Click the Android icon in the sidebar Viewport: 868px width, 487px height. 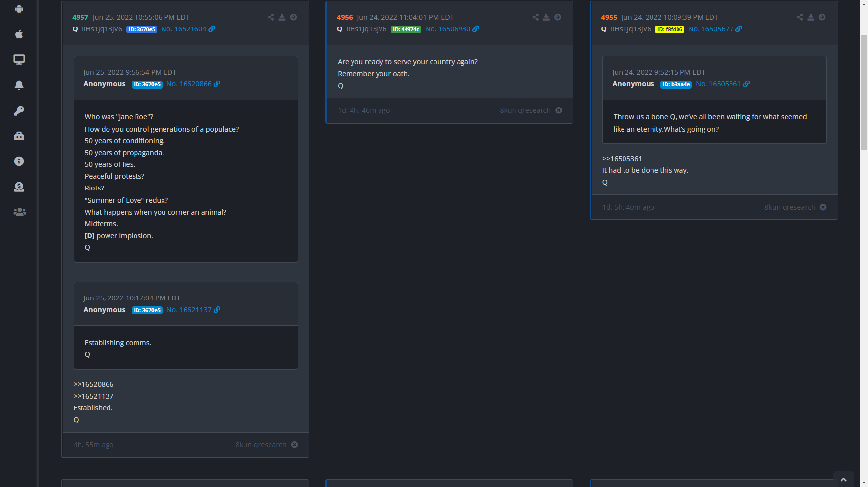point(19,9)
